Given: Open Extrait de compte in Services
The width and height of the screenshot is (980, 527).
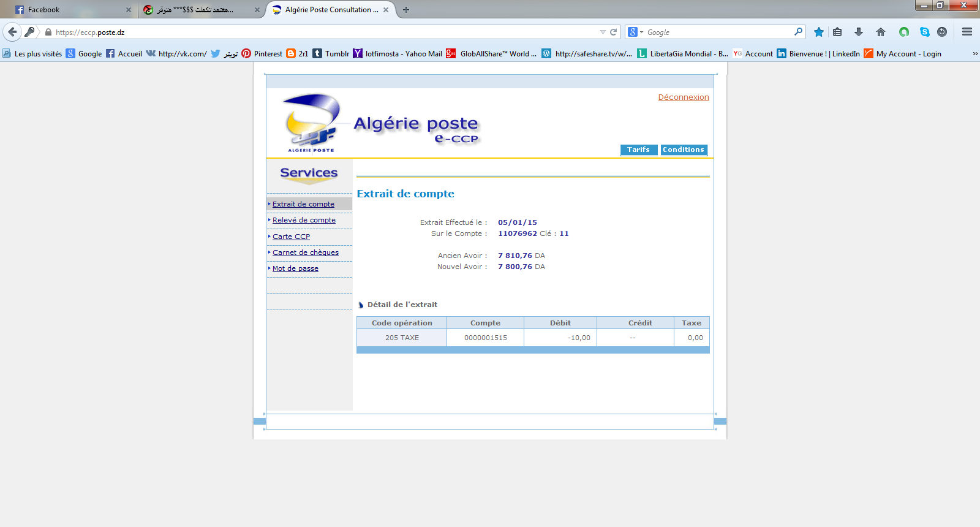Looking at the screenshot, I should click(303, 204).
